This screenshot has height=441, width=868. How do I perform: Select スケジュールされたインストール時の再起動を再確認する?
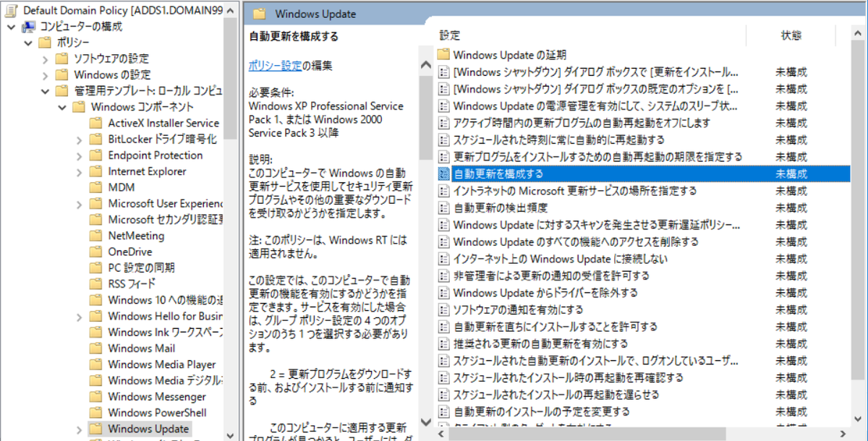[568, 377]
